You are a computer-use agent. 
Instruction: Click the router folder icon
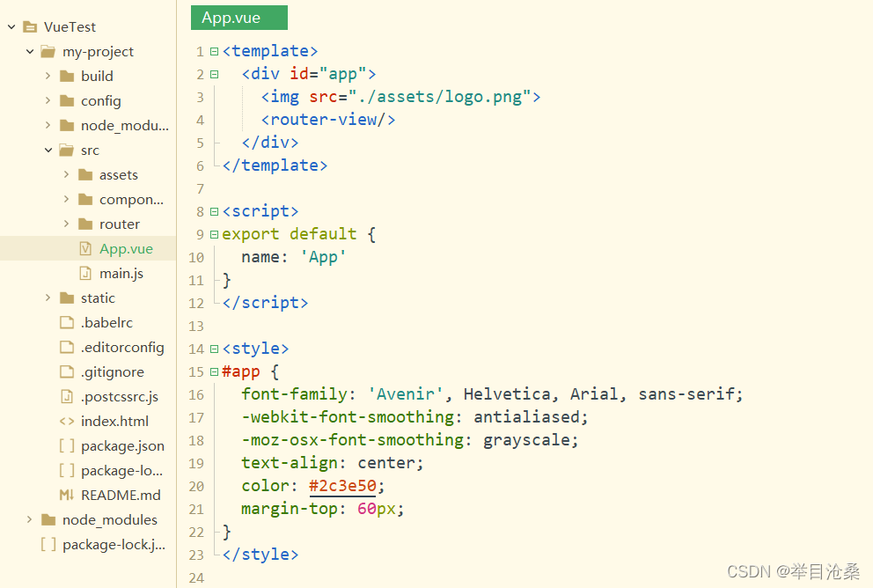pos(85,224)
